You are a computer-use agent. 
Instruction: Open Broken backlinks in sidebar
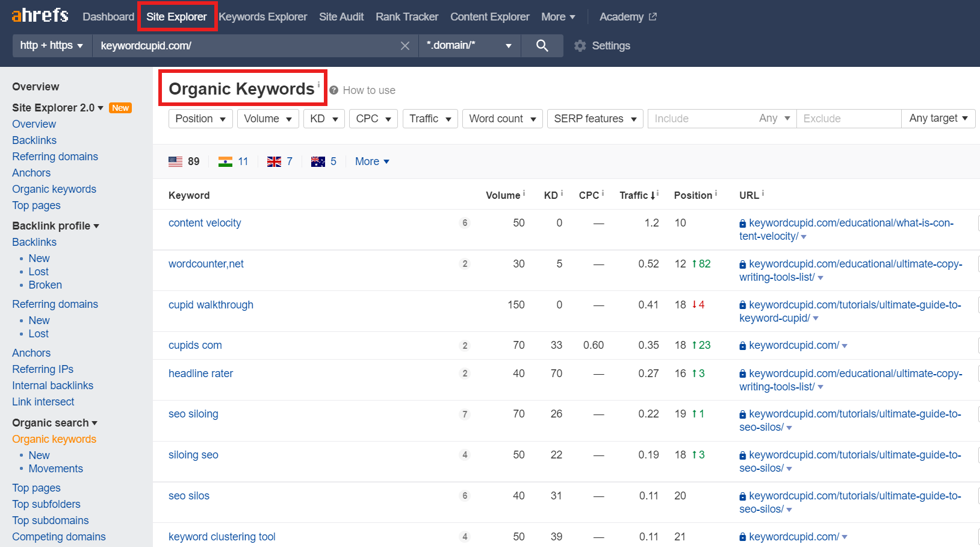[x=45, y=285]
